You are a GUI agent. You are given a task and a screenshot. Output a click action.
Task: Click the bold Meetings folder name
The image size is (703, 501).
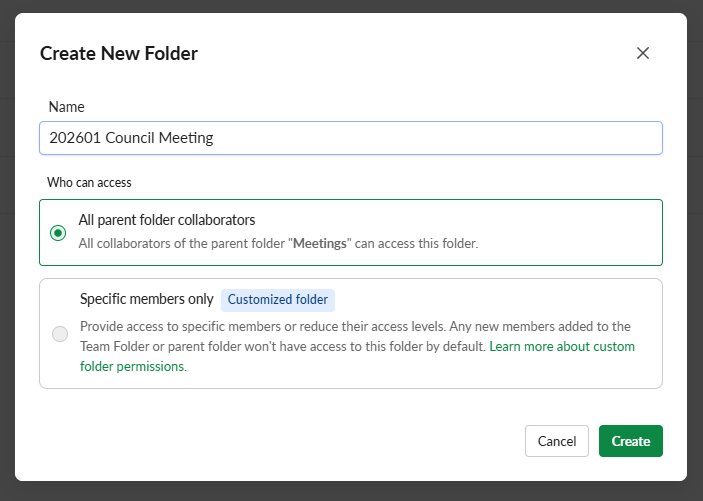(318, 243)
